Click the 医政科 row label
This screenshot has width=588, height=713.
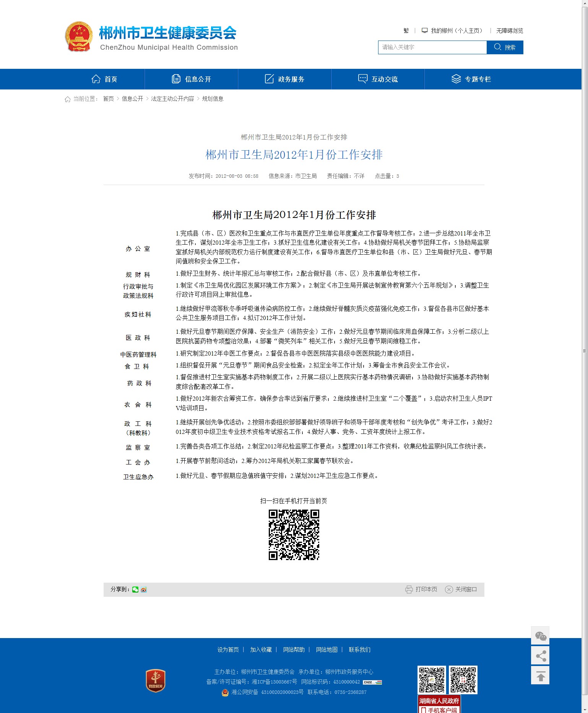(x=138, y=338)
